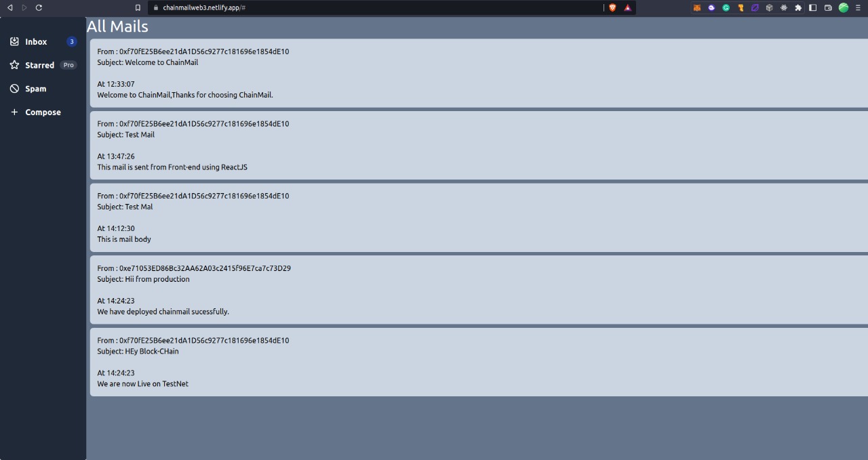Open mail with subject Test Mail

(479, 145)
